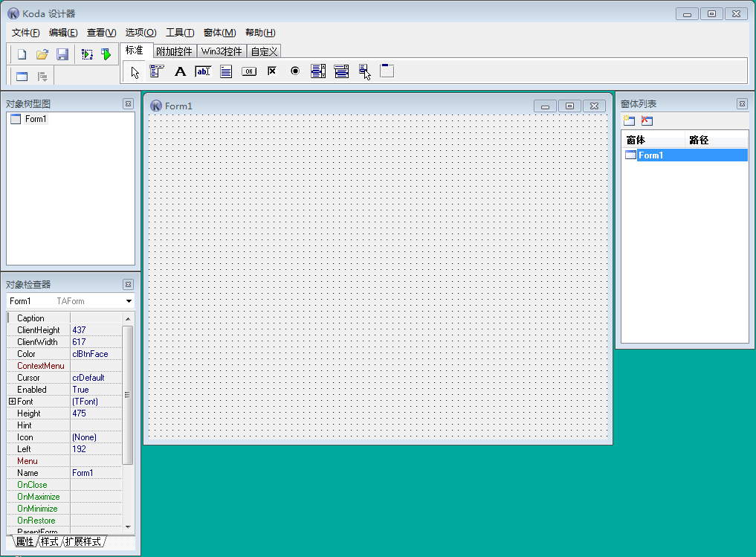This screenshot has width=756, height=557.
Task: Select the Checkbox control in palette
Action: coord(272,71)
